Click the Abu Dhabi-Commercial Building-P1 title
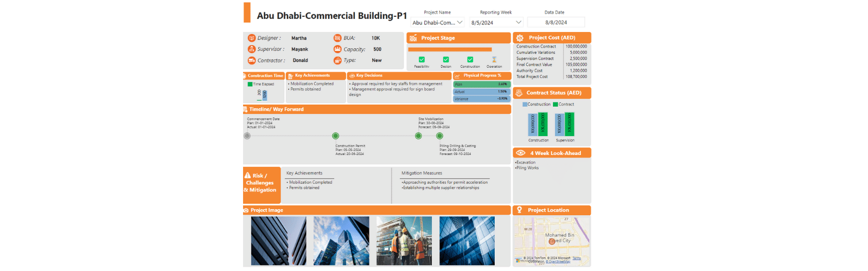868x271 pixels. point(332,16)
